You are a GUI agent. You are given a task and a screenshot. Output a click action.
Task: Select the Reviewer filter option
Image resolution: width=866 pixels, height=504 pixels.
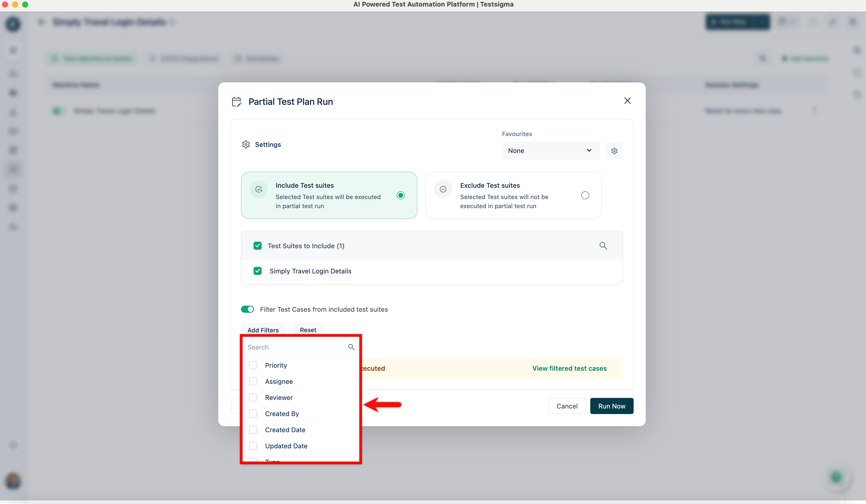(253, 397)
